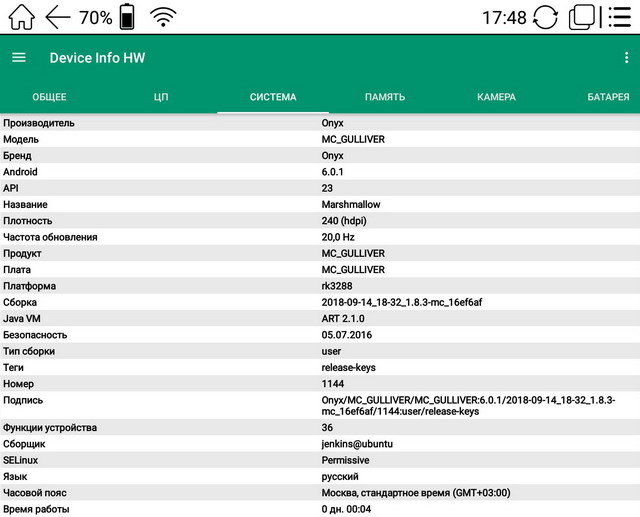Tap the Часовой пояс Москва value
Screen dimensions: 640x517
click(416, 493)
